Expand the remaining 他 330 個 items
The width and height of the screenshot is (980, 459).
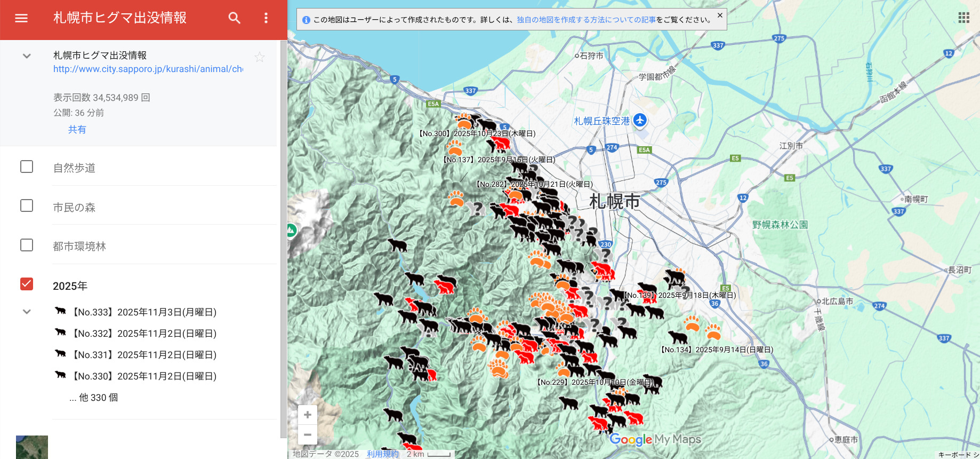click(94, 398)
